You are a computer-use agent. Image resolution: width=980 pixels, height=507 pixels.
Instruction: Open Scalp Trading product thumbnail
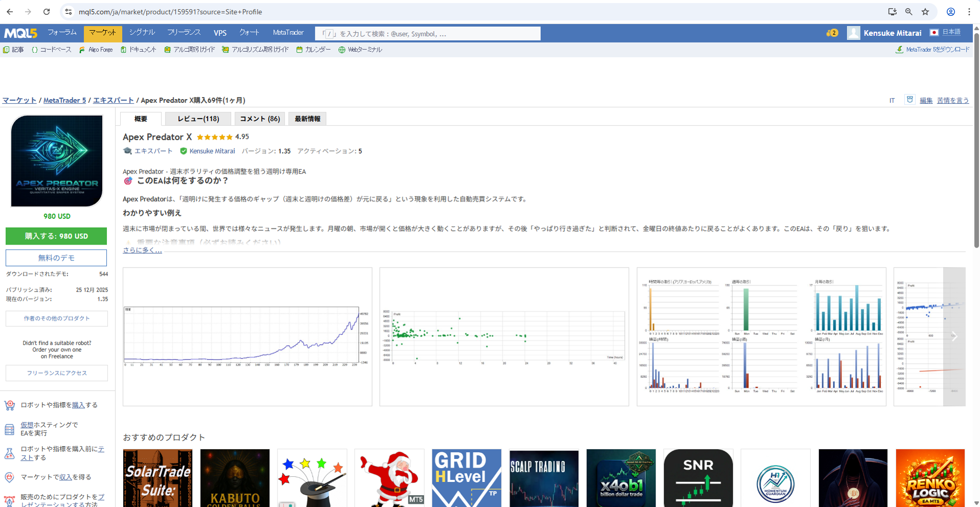(x=544, y=478)
